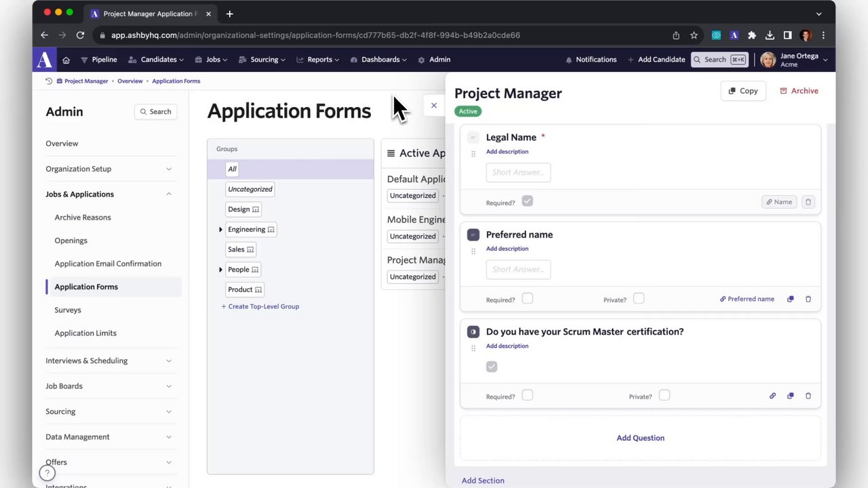The height and width of the screenshot is (488, 868).
Task: Click link icon on Scrum Master question
Action: [772, 396]
